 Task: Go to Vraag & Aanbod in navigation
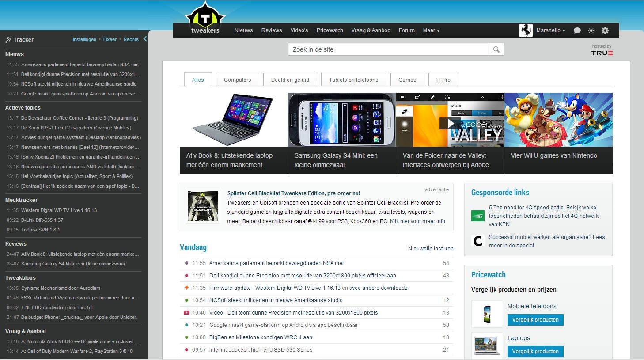click(x=371, y=30)
